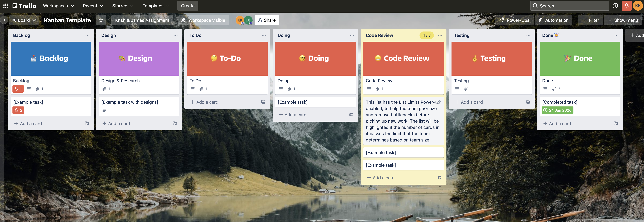The height and width of the screenshot is (222, 644).
Task: Expand the collapsed left sidebar
Action: 4,20
